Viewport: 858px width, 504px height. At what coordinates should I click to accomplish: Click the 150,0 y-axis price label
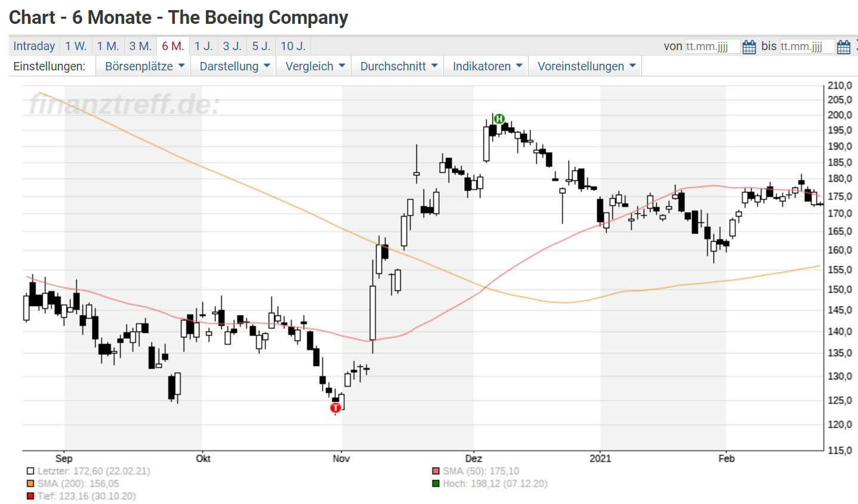click(840, 290)
